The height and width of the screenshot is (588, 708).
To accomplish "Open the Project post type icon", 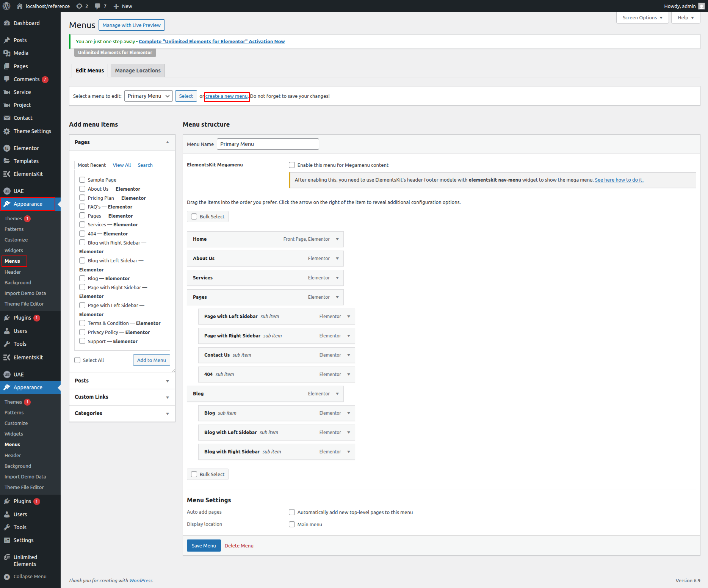I will 7,105.
